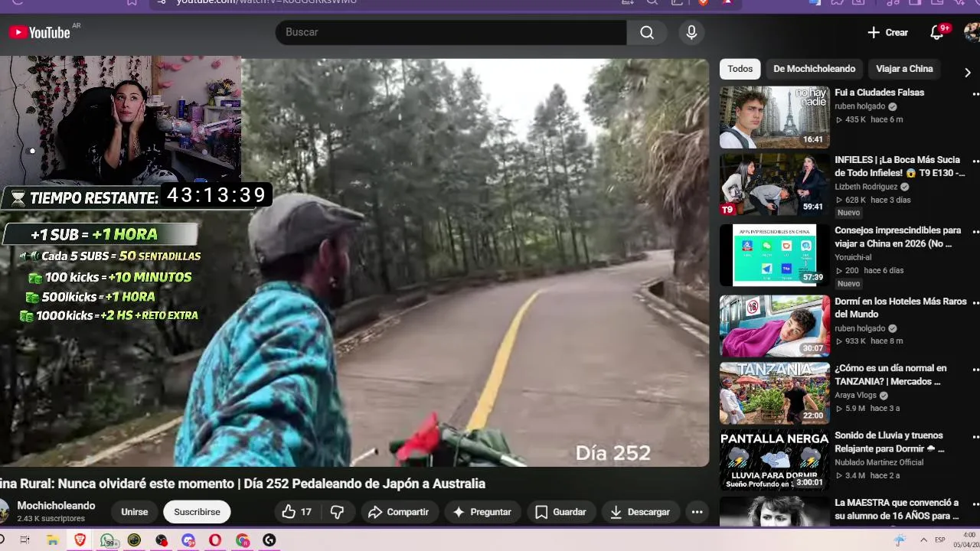
Task: Select the De Mochicholeando chip
Action: (814, 69)
